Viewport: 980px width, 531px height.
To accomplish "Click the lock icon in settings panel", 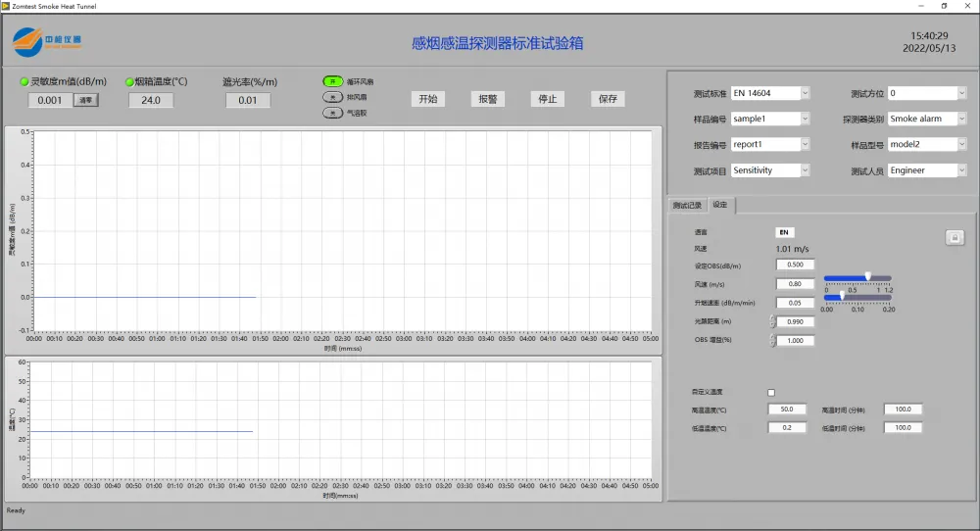I will (955, 238).
